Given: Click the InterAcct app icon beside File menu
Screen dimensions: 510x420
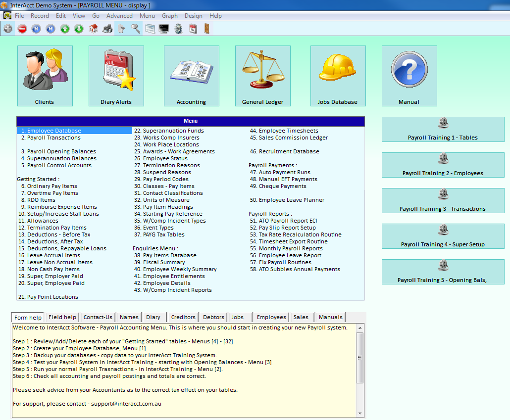Looking at the screenshot, I should click(7, 15).
